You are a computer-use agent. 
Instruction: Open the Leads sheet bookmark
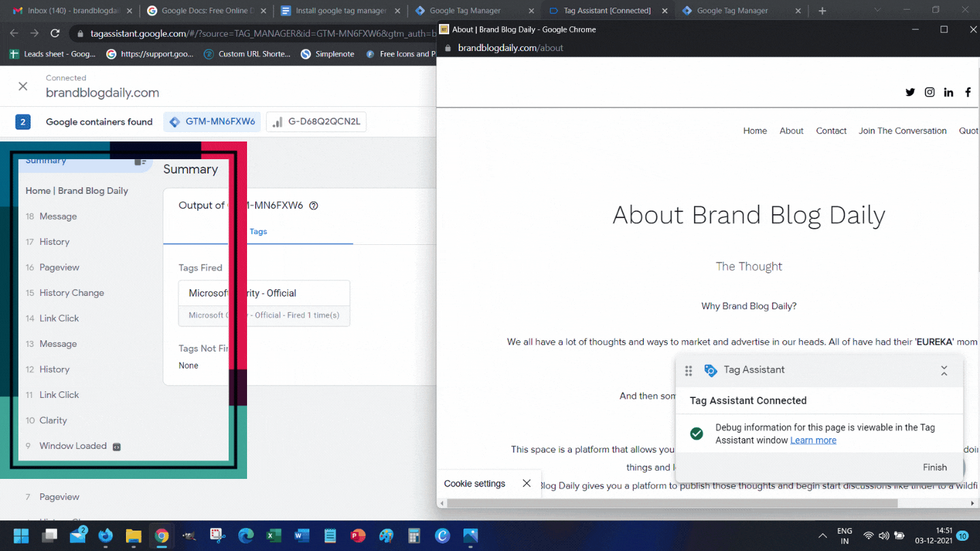pyautogui.click(x=52, y=54)
